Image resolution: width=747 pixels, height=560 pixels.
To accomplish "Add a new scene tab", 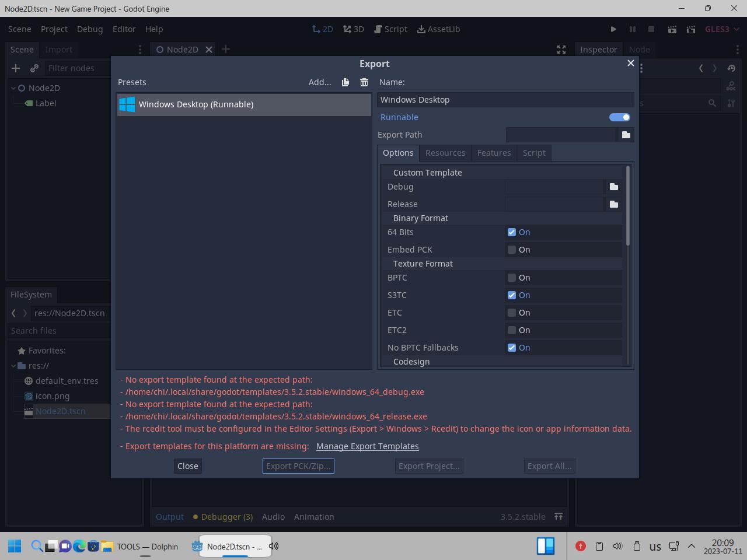I will pos(226,50).
